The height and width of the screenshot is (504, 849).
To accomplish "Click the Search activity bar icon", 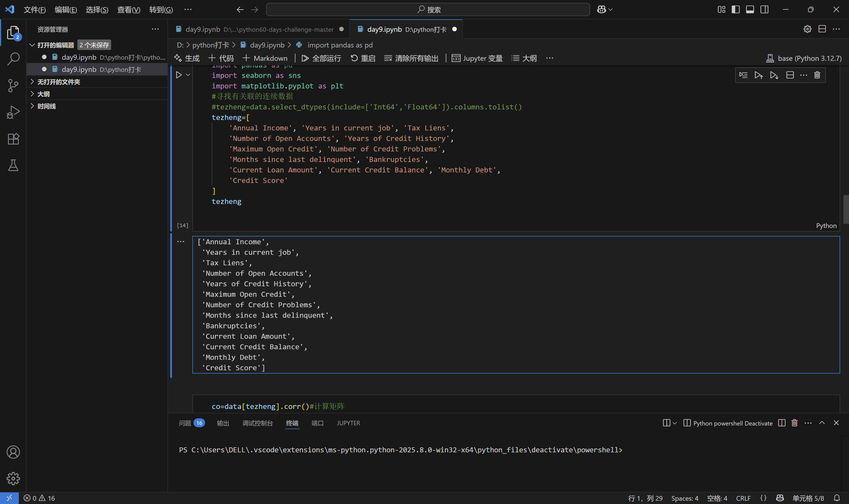I will [13, 58].
